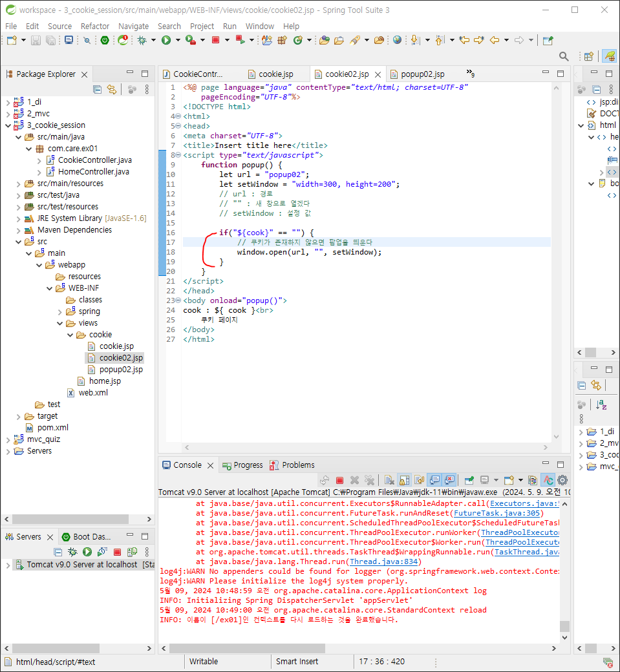Open Package Explorer view menu dots

147,89
